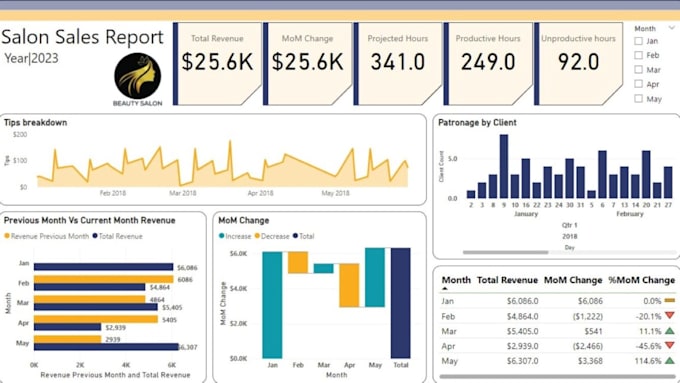Click the red down arrow in Feb row

[x=670, y=316]
